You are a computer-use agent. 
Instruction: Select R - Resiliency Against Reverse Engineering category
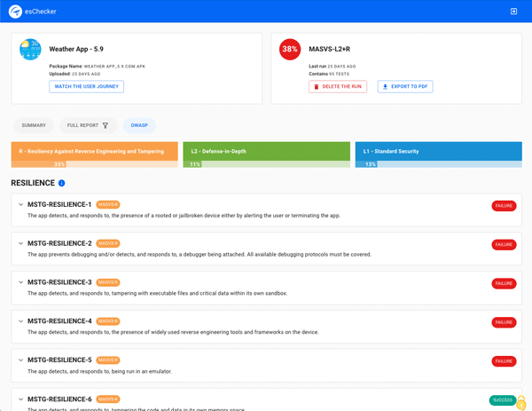[x=94, y=151]
